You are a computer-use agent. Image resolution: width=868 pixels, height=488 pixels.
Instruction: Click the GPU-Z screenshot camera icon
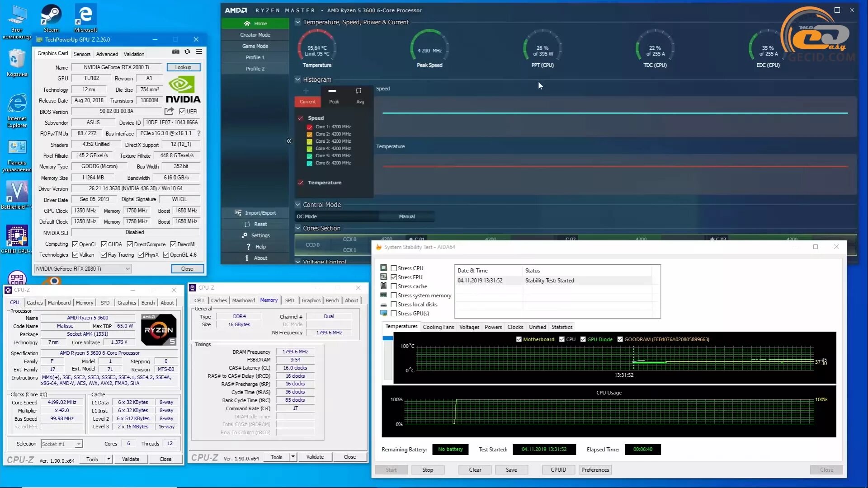click(x=176, y=52)
